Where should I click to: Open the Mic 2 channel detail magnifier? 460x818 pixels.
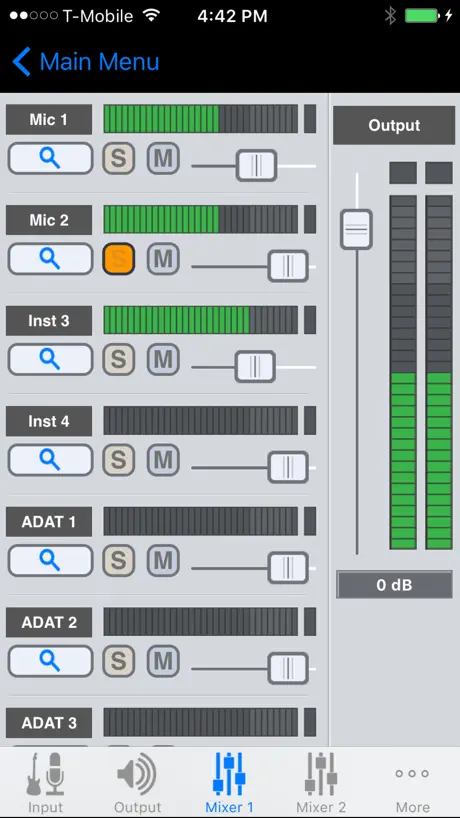tap(50, 259)
